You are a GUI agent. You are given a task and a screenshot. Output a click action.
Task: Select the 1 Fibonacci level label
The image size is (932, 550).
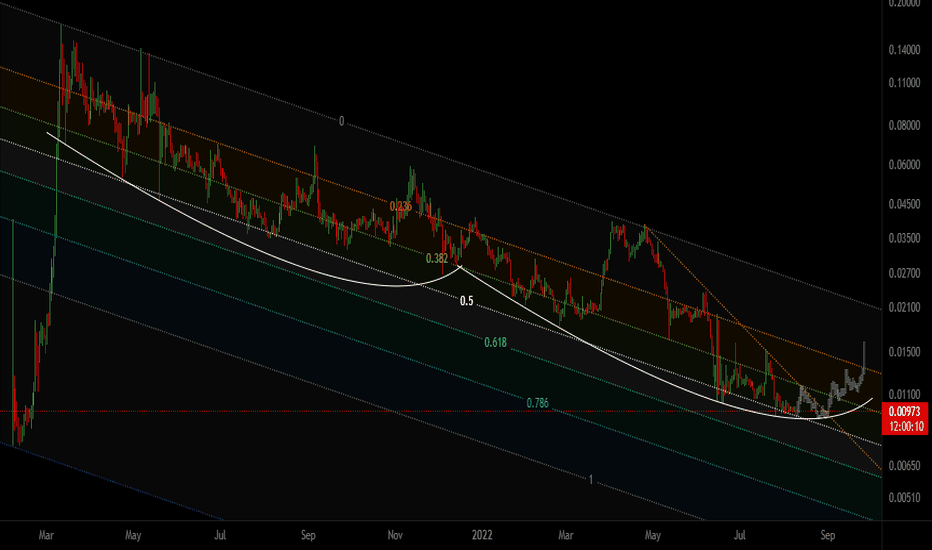point(591,480)
